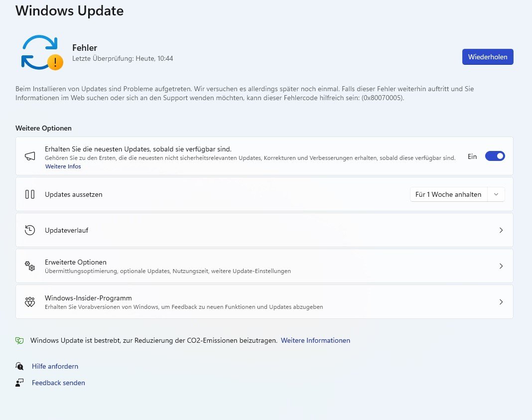
Task: Click the Für 1 Woche anhalten button
Action: click(448, 194)
